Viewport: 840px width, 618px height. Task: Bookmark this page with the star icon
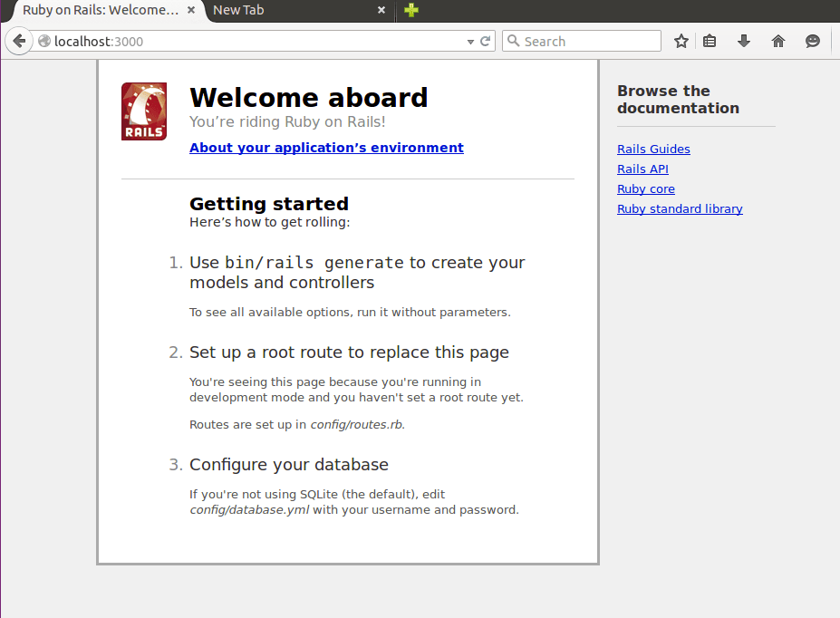pos(681,41)
